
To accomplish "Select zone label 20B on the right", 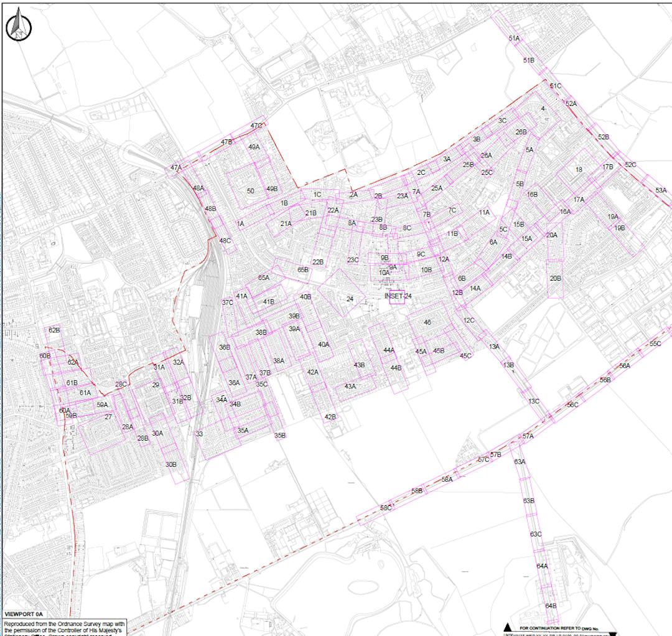I will 557,278.
